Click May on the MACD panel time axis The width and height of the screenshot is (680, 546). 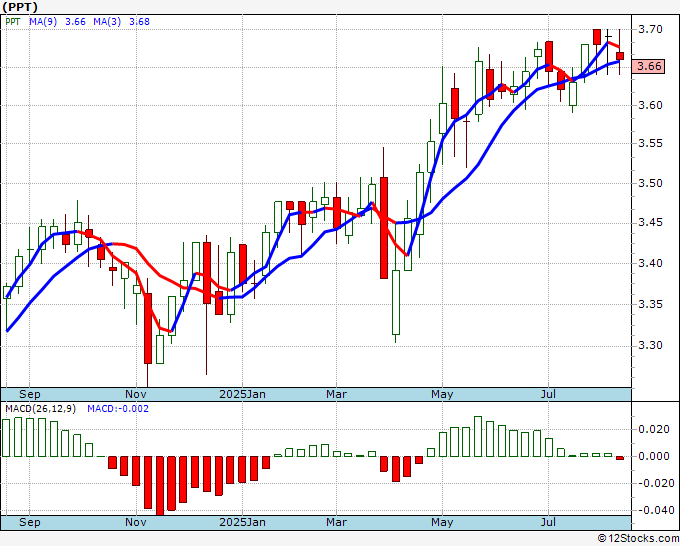(x=442, y=522)
